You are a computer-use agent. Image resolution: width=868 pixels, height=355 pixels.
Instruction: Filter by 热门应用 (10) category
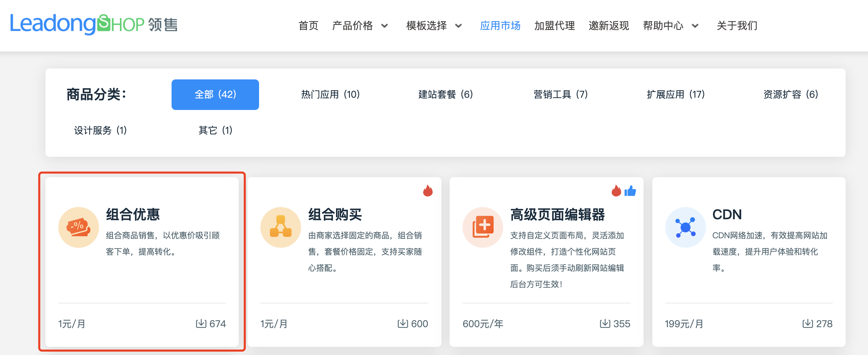point(330,94)
